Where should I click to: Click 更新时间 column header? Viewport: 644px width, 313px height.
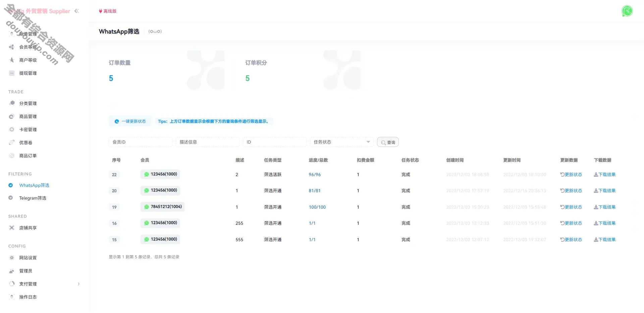[x=512, y=160]
